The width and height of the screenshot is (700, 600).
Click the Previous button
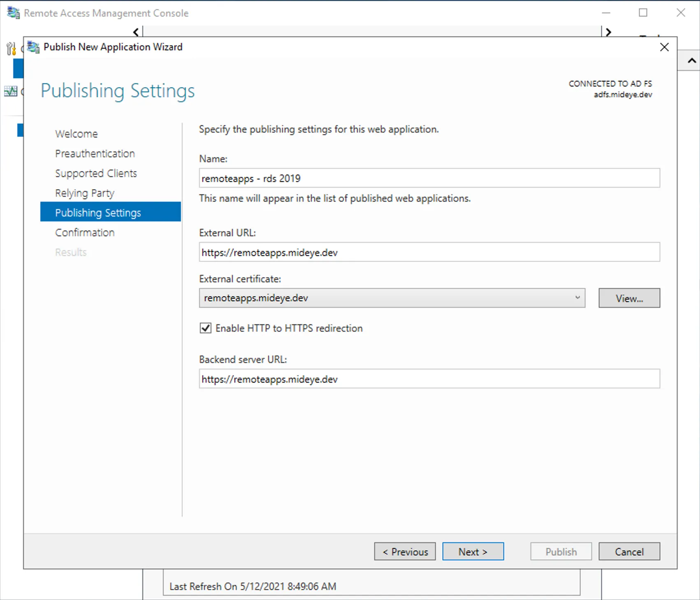[x=405, y=551]
